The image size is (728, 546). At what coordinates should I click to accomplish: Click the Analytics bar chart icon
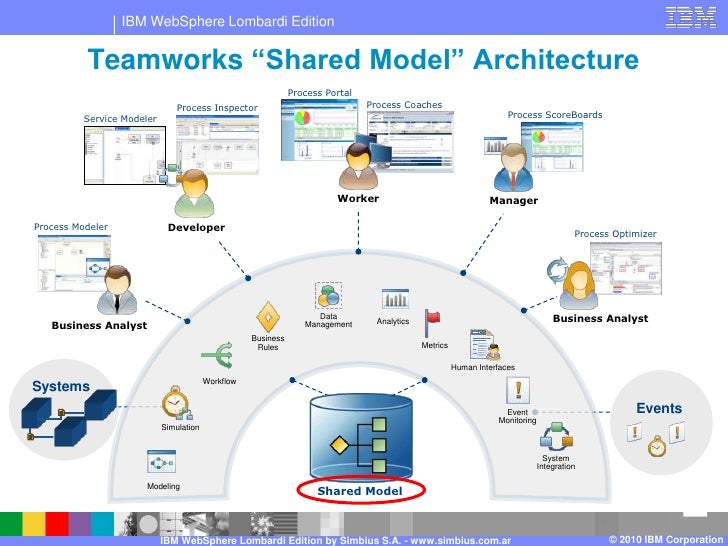tap(395, 299)
